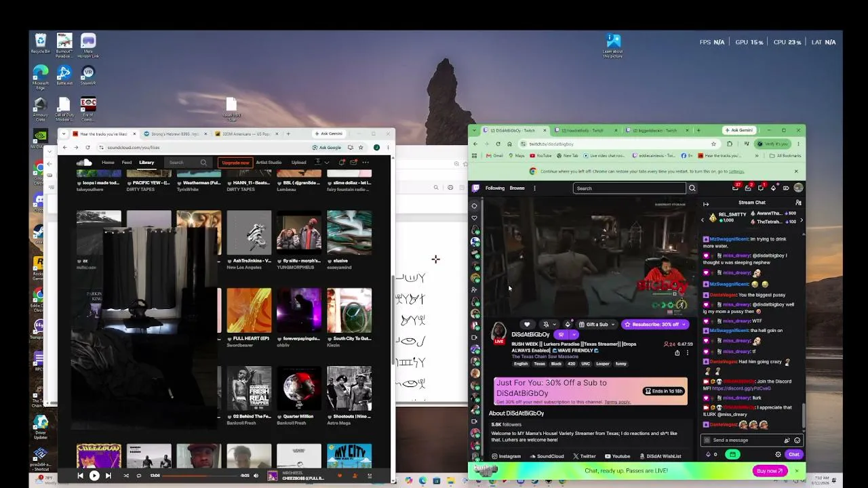Image resolution: width=868 pixels, height=488 pixels.
Task: Play the current SoundCloud track
Action: click(x=94, y=476)
